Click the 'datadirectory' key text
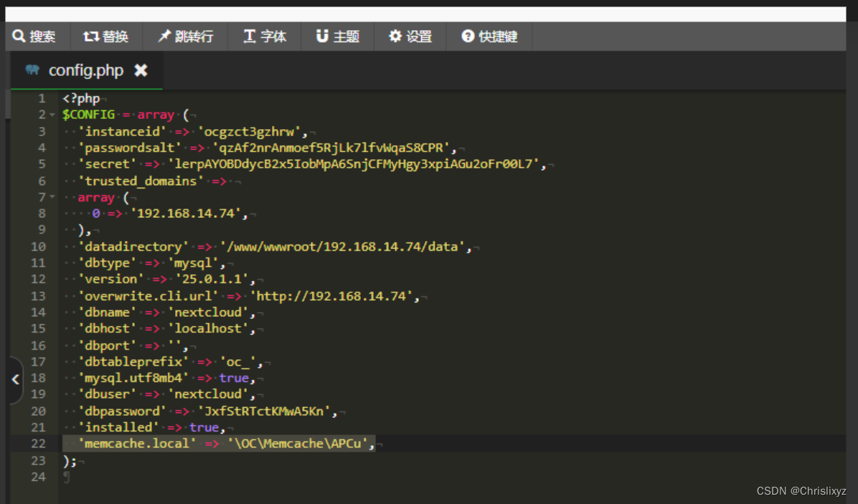 133,247
